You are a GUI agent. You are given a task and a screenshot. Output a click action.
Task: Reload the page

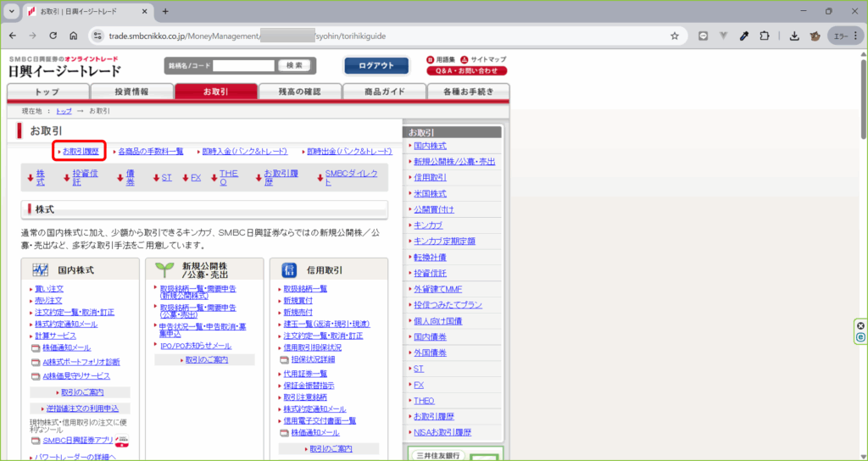[x=53, y=36]
